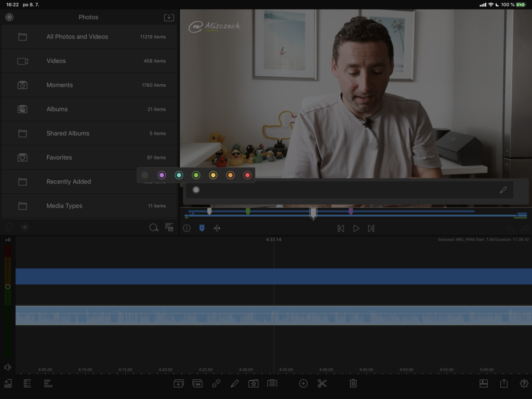Search the media library
The image size is (532, 399).
pyautogui.click(x=154, y=228)
